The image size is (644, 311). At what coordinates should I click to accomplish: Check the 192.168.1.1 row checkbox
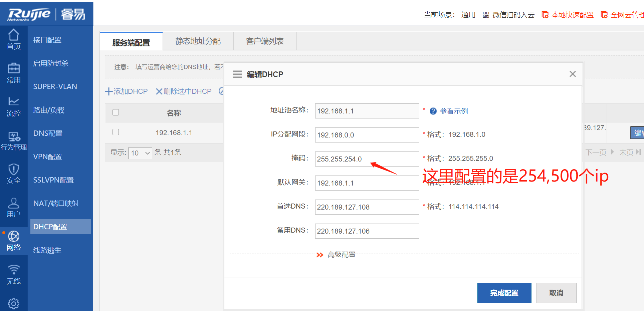(116, 132)
